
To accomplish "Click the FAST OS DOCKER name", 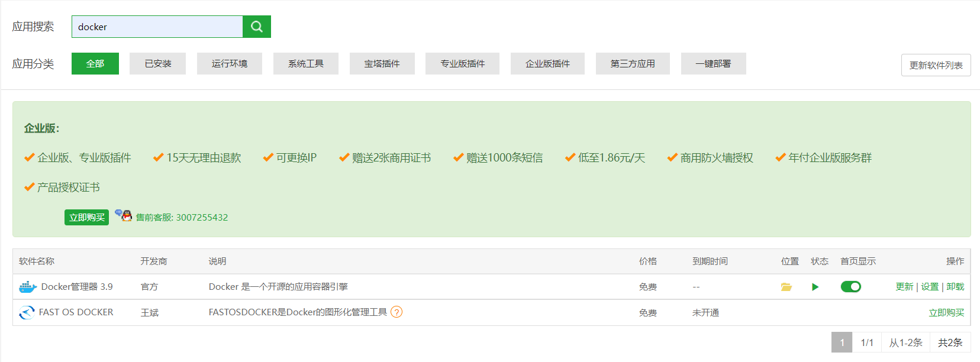I will click(x=76, y=312).
